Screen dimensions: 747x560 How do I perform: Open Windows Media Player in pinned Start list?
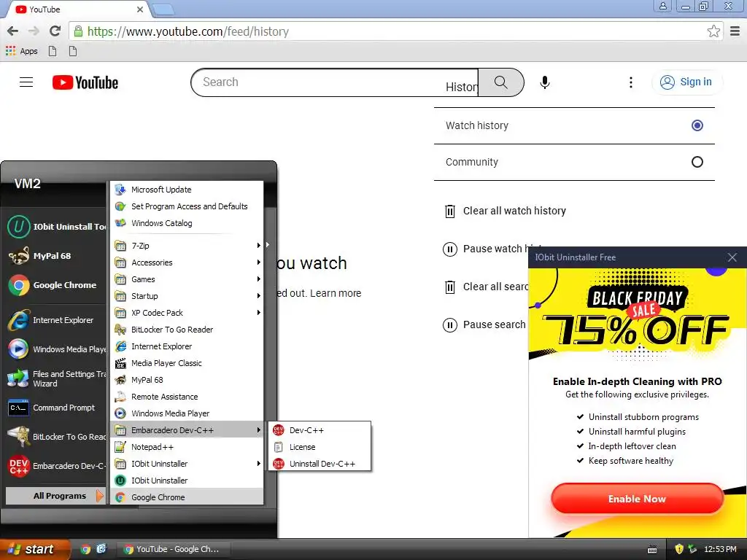click(x=56, y=349)
